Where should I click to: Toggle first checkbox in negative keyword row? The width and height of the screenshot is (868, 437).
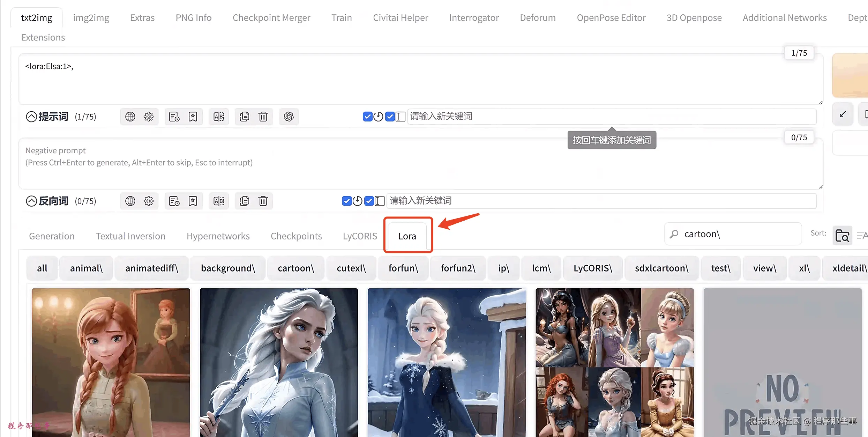[x=346, y=201]
